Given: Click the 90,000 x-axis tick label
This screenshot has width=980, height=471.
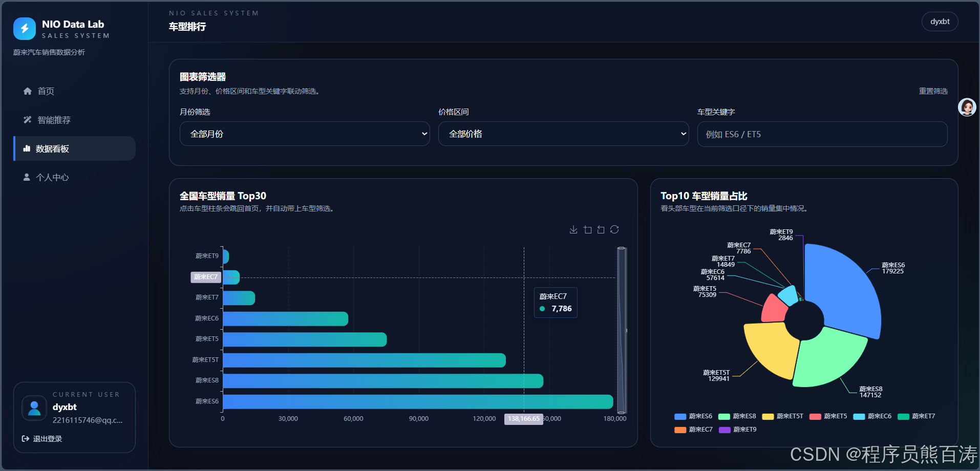Looking at the screenshot, I should [x=419, y=419].
